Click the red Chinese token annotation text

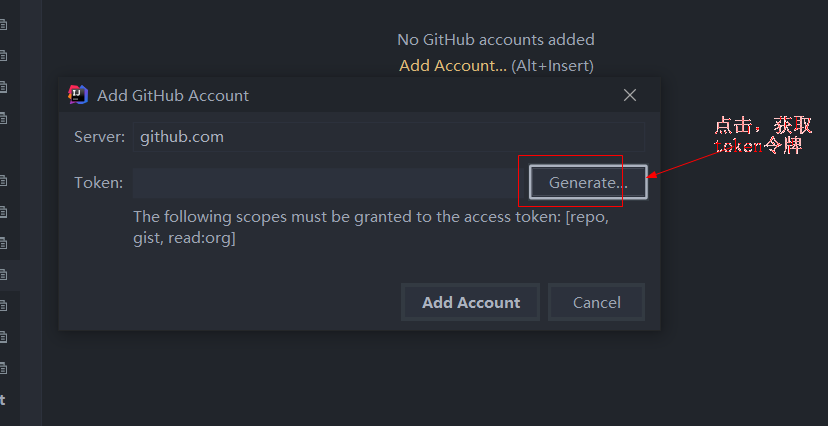coord(763,136)
